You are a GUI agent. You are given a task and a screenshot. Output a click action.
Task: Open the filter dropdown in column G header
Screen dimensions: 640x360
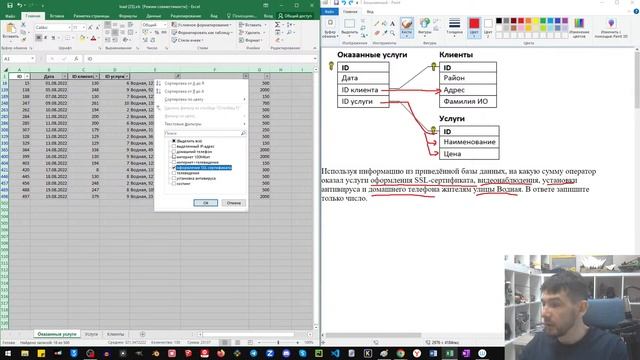coord(267,76)
